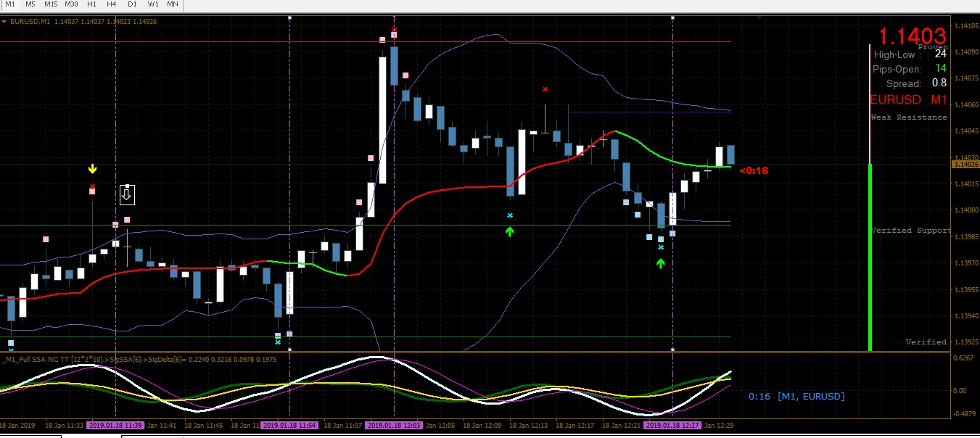This screenshot has width=980, height=438.
Task: Click the 1.14105 price scale value
Action: pyautogui.click(x=967, y=27)
